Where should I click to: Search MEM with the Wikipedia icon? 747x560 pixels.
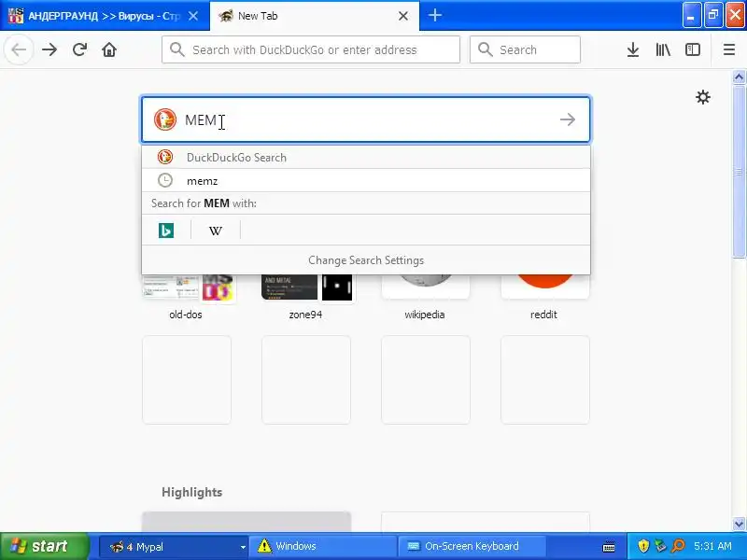[x=216, y=231]
